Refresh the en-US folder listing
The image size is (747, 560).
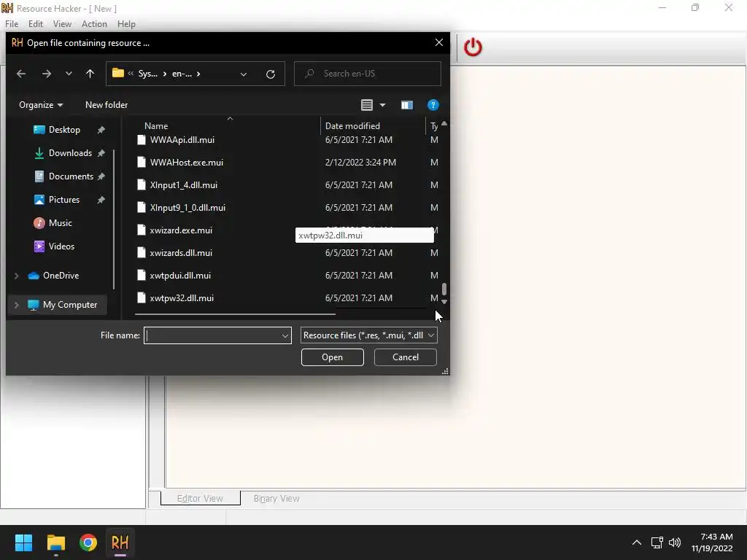[271, 74]
